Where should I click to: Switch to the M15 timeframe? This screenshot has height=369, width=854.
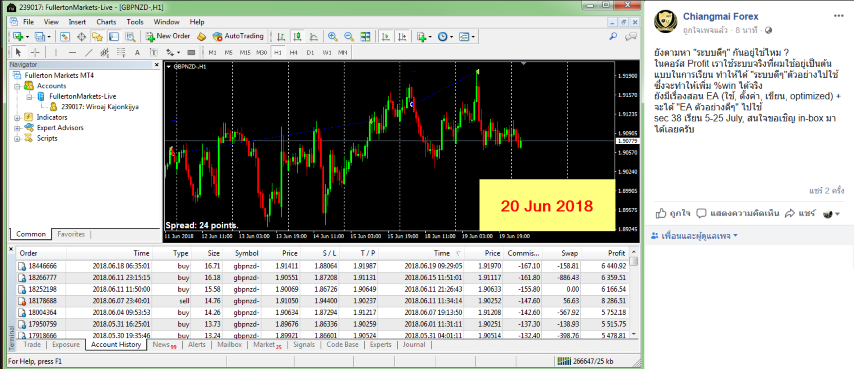click(x=245, y=52)
